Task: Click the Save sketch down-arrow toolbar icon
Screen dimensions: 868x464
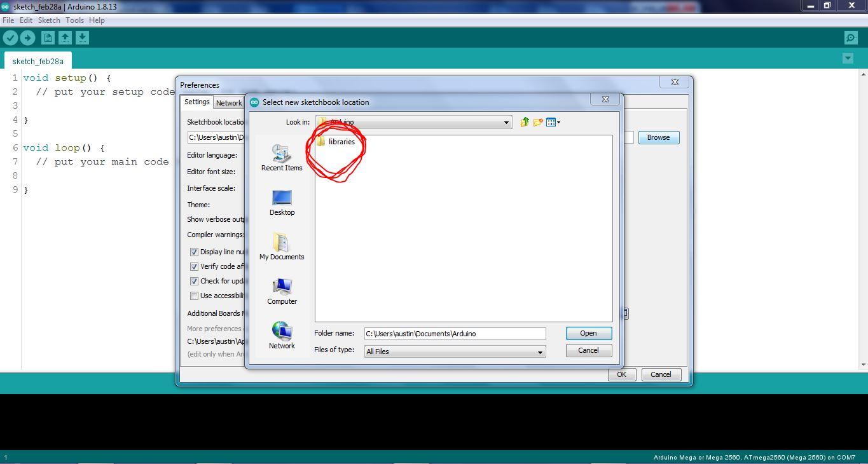Action: 82,38
